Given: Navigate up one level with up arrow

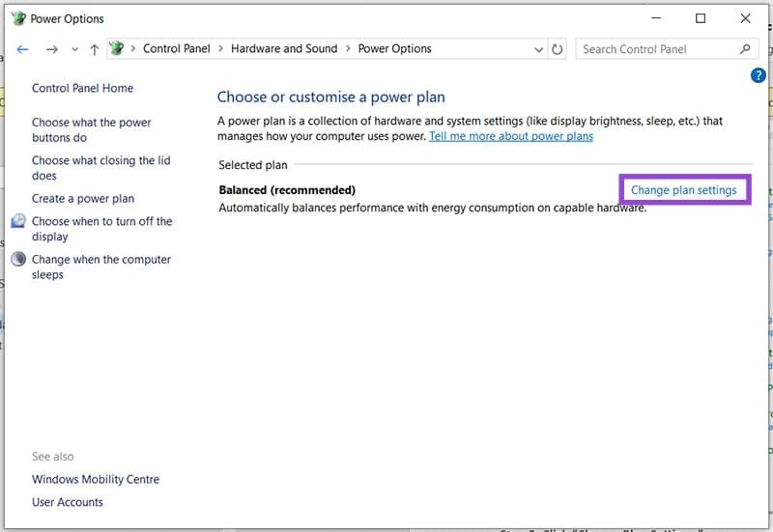Looking at the screenshot, I should coord(94,49).
